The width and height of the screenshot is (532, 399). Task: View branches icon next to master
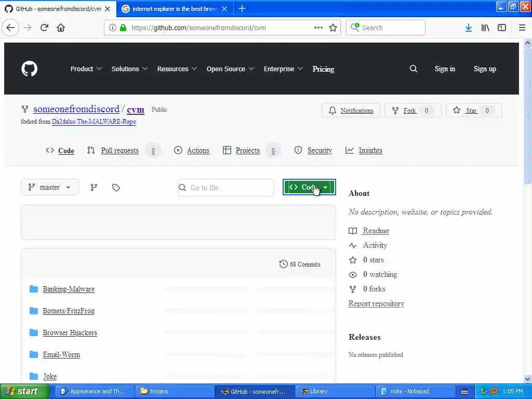(x=94, y=187)
